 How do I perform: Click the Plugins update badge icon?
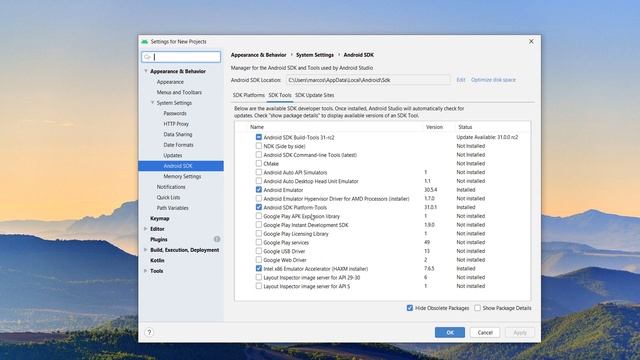217,239
